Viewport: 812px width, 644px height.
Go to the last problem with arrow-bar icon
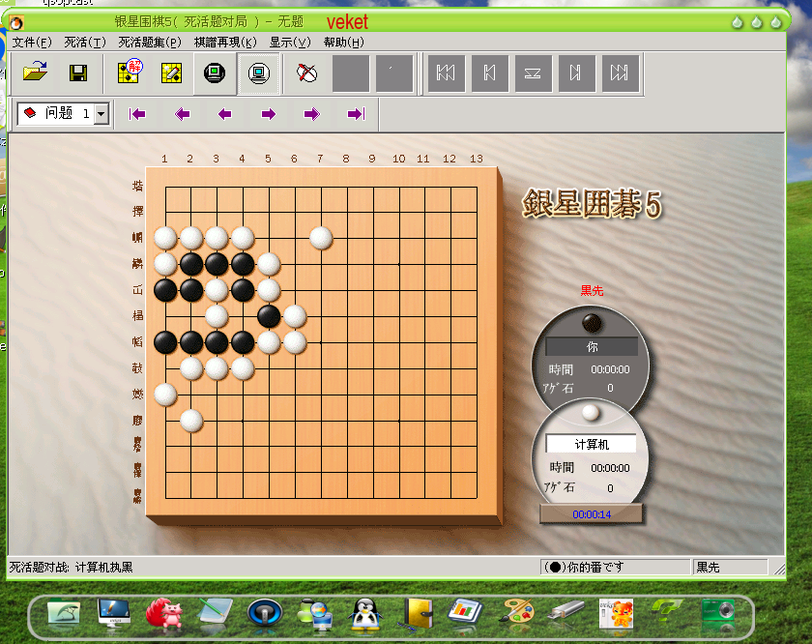(x=357, y=114)
